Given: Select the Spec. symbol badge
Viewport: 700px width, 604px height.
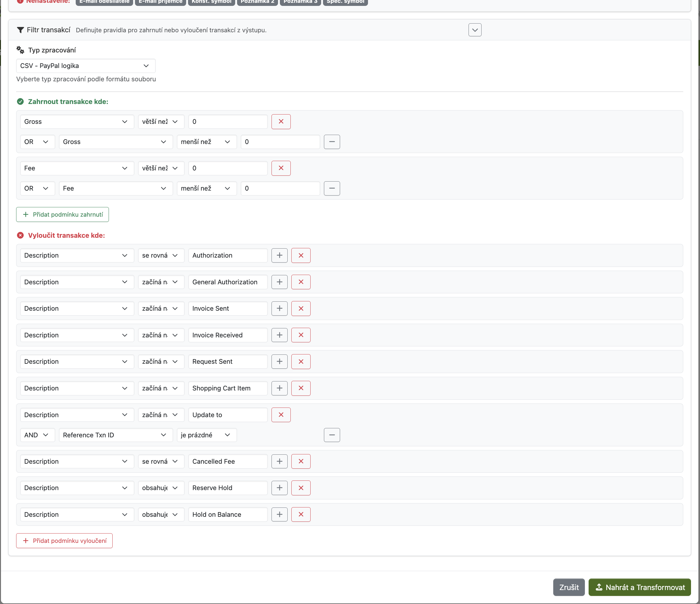Looking at the screenshot, I should click(345, 1).
